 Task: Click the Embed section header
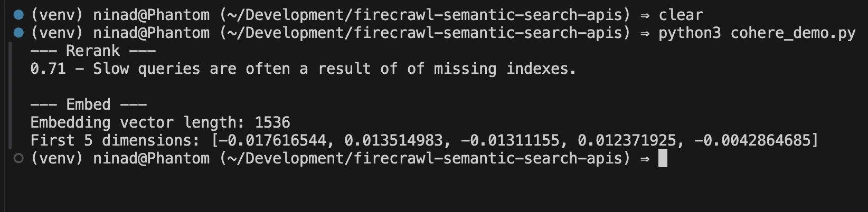[88, 104]
